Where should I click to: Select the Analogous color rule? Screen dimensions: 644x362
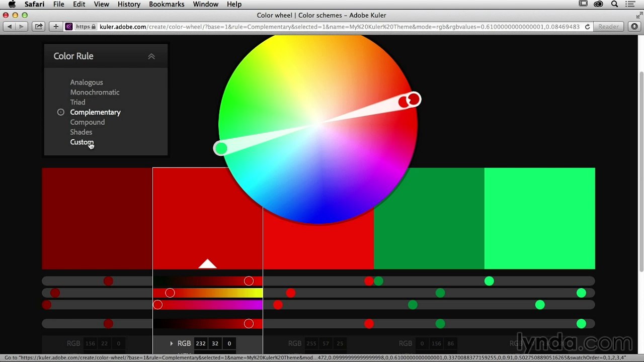87,82
